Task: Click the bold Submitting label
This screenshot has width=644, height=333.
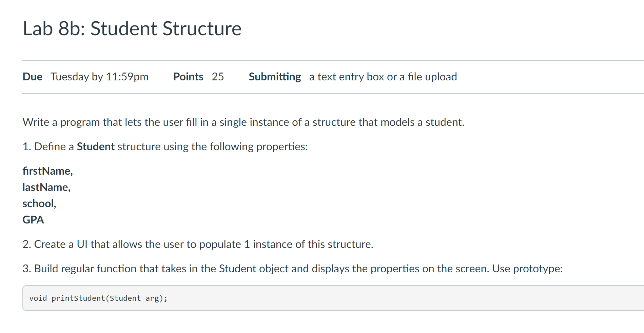Action: click(x=275, y=77)
